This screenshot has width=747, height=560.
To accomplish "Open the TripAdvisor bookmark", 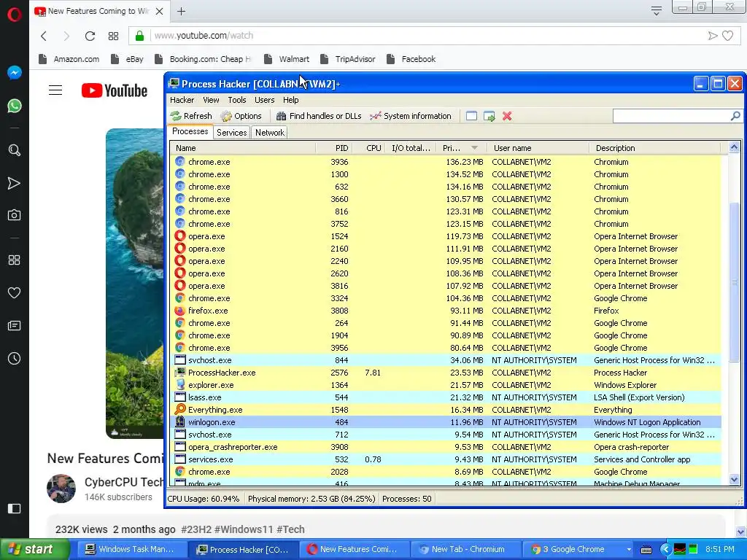I will (x=348, y=59).
